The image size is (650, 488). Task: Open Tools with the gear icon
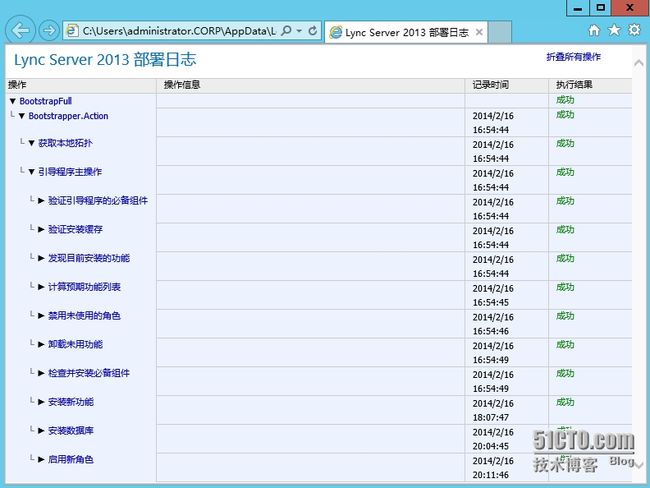634,30
